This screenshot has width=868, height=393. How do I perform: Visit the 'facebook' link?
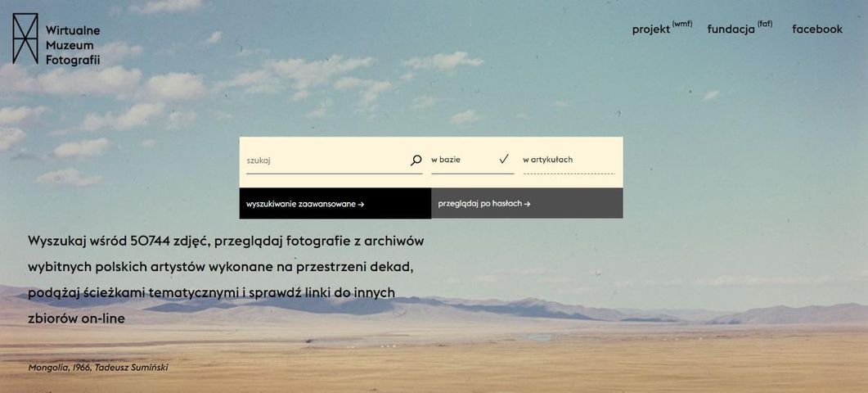(x=817, y=29)
